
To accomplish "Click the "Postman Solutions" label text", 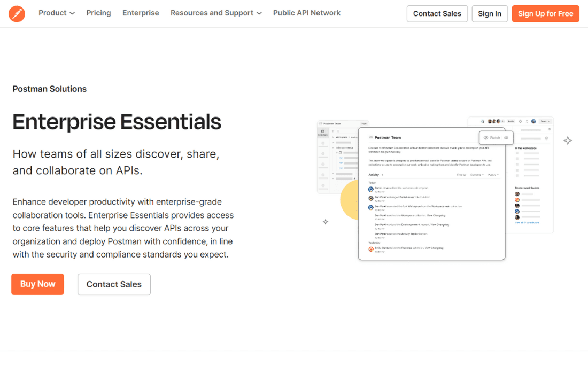I will coord(50,89).
